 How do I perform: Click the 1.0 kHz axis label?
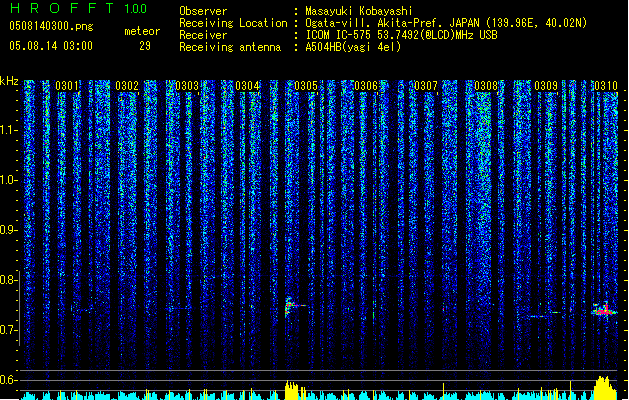pyautogui.click(x=9, y=180)
